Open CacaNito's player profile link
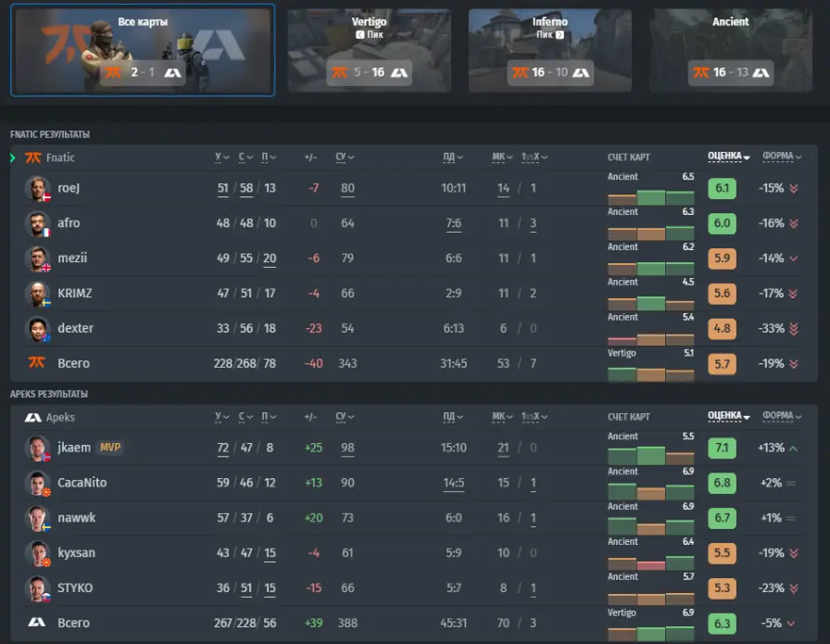 pyautogui.click(x=82, y=483)
